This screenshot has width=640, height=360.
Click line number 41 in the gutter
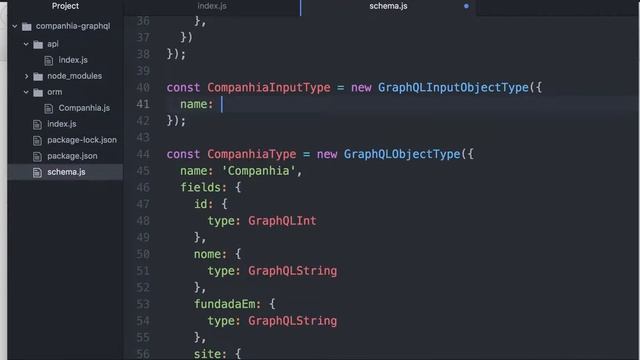pos(143,104)
